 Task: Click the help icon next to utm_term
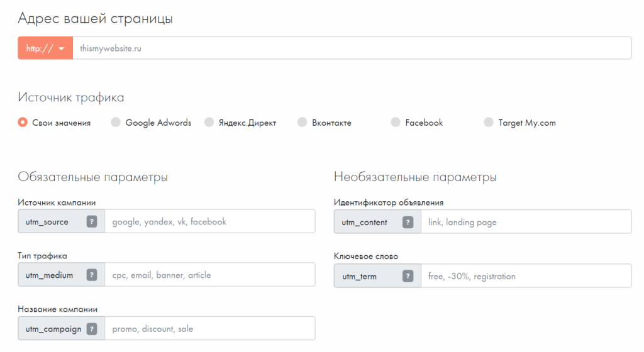point(408,276)
